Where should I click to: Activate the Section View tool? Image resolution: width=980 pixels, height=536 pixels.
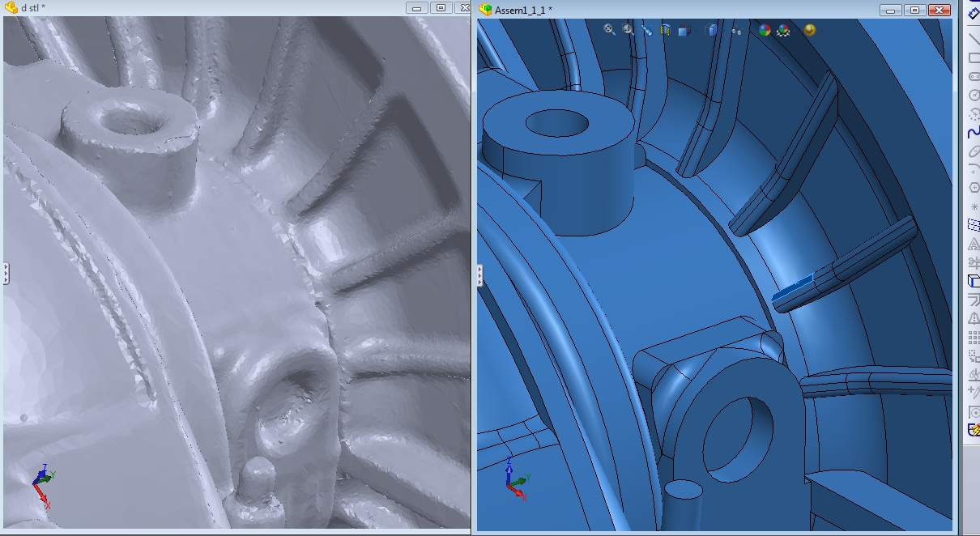point(665,30)
